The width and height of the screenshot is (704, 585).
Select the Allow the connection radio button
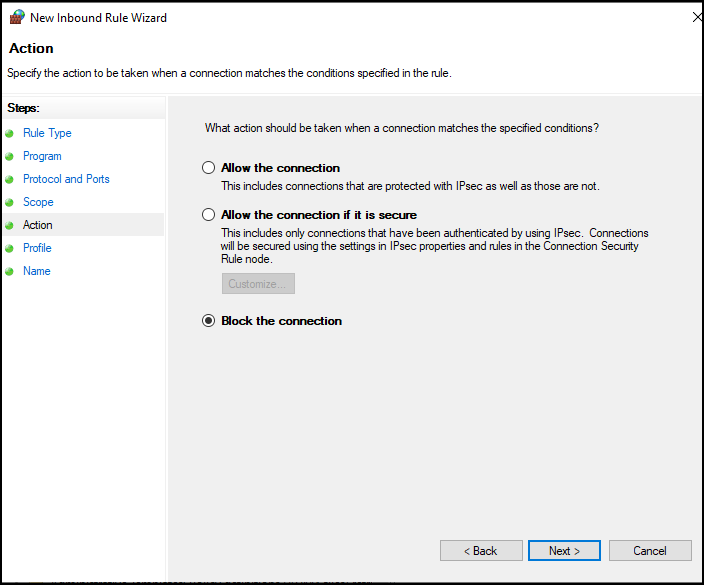(x=208, y=168)
